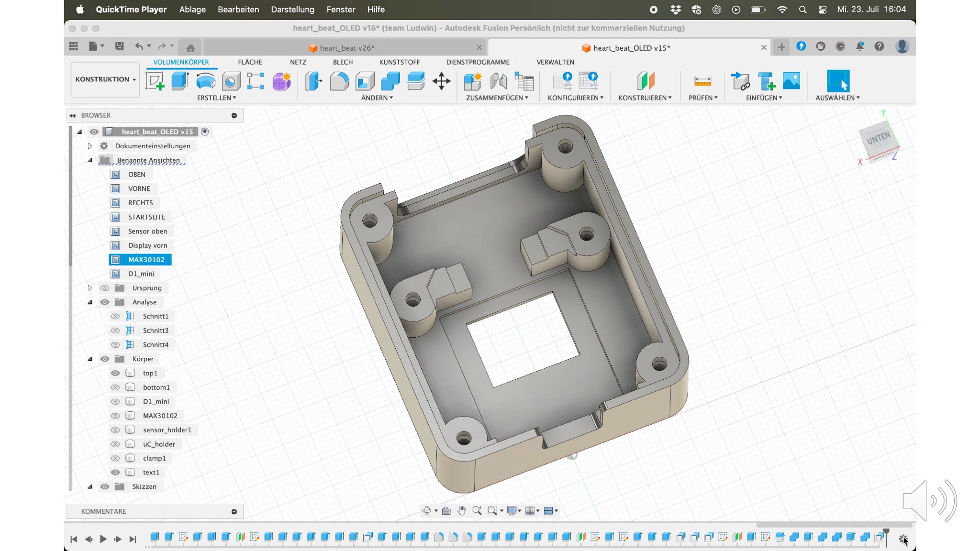This screenshot has height=551, width=980.
Task: Open the Measure tool under Prüfen
Action: click(702, 81)
